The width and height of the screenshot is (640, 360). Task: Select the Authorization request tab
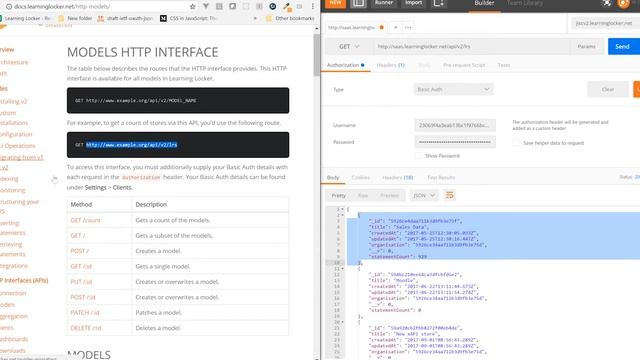345,65
